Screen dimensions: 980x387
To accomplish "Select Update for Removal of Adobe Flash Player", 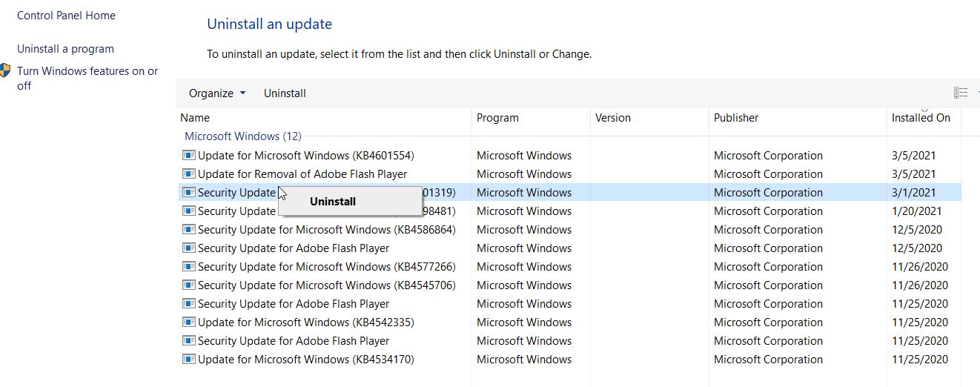I will tap(302, 174).
